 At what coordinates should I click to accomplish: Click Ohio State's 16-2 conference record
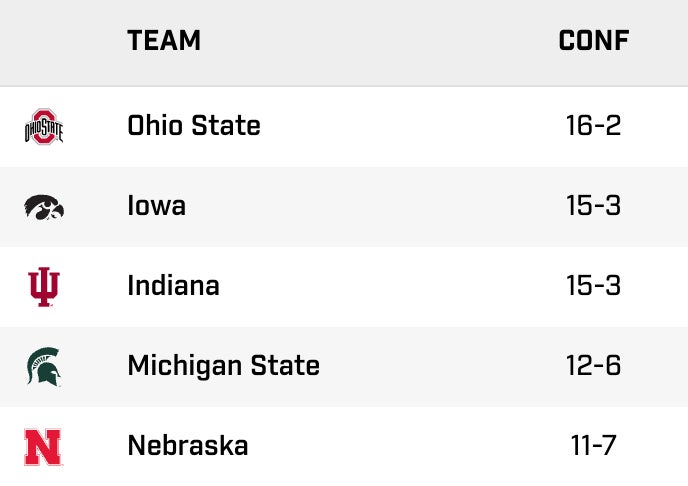(593, 126)
